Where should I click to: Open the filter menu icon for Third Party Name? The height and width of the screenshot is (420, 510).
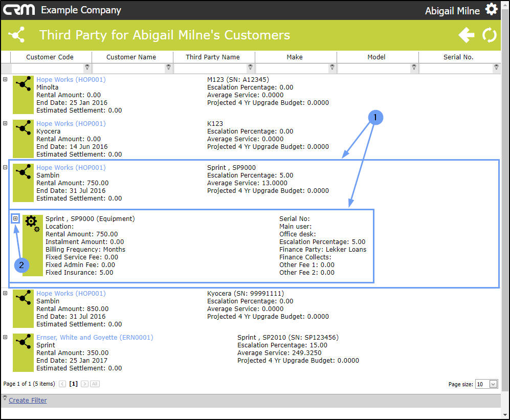click(250, 67)
